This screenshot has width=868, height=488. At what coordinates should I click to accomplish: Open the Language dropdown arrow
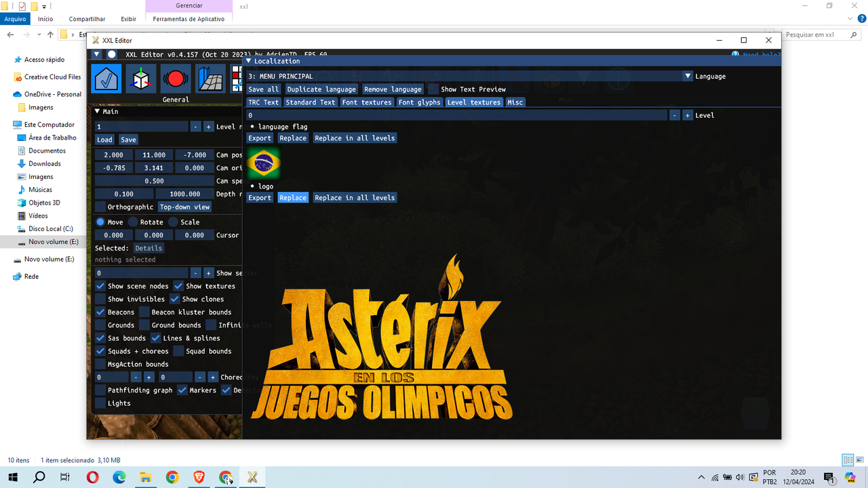pyautogui.click(x=688, y=77)
